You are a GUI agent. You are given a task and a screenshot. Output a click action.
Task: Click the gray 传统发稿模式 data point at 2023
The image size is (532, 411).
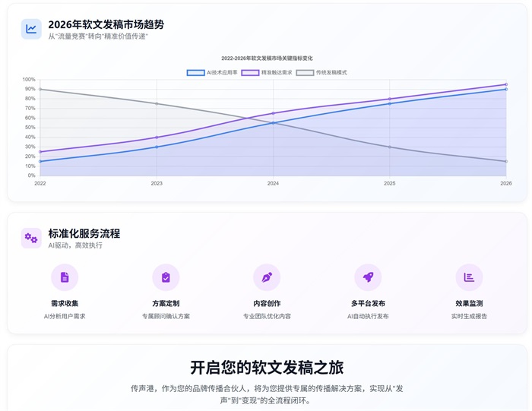157,104
